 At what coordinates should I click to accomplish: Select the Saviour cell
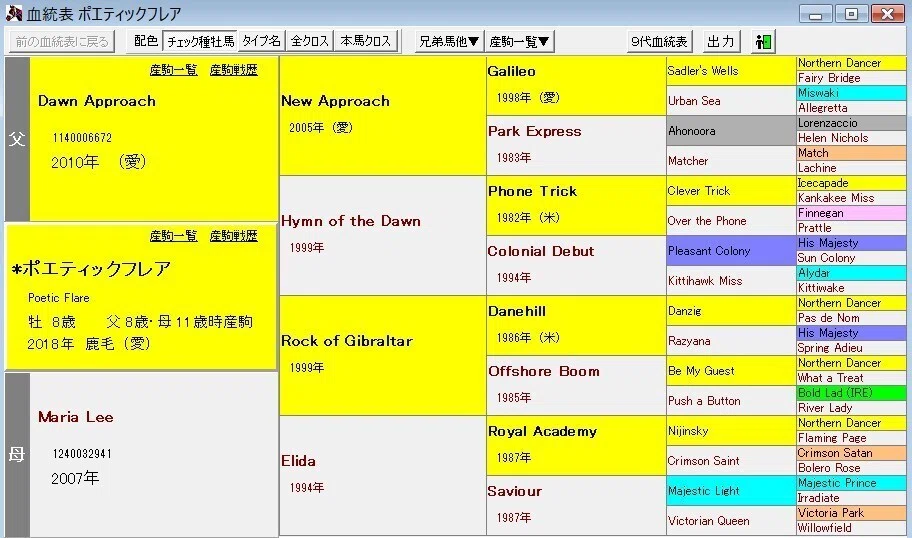tap(576, 505)
